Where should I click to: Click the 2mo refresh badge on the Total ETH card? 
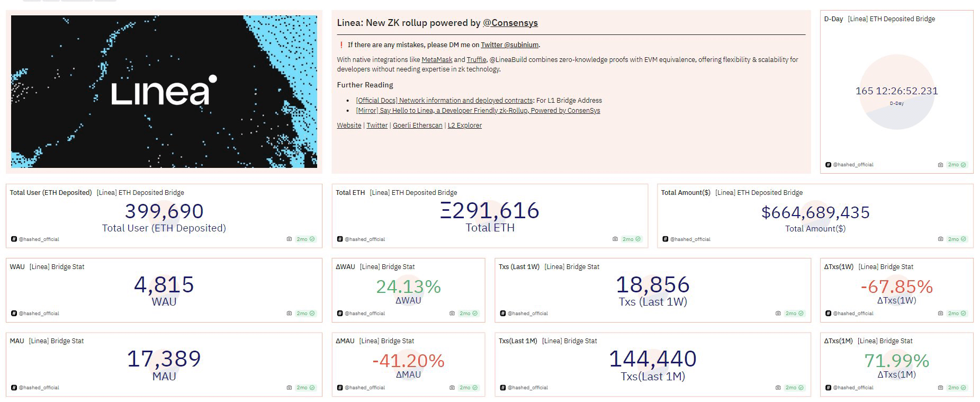coord(631,239)
